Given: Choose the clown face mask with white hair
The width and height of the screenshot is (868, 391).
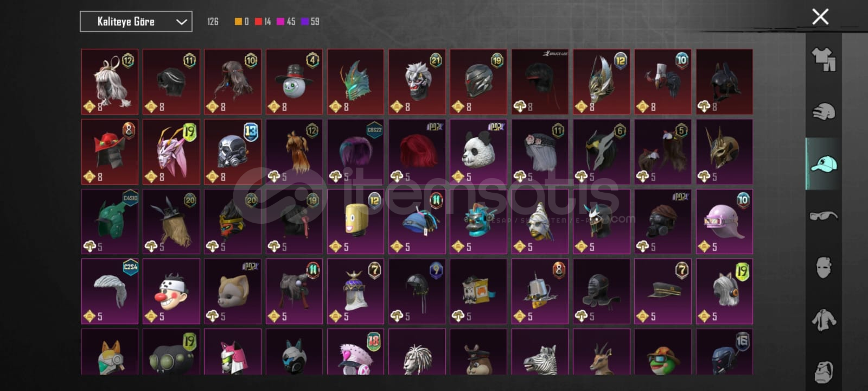Looking at the screenshot, I should (x=417, y=82).
